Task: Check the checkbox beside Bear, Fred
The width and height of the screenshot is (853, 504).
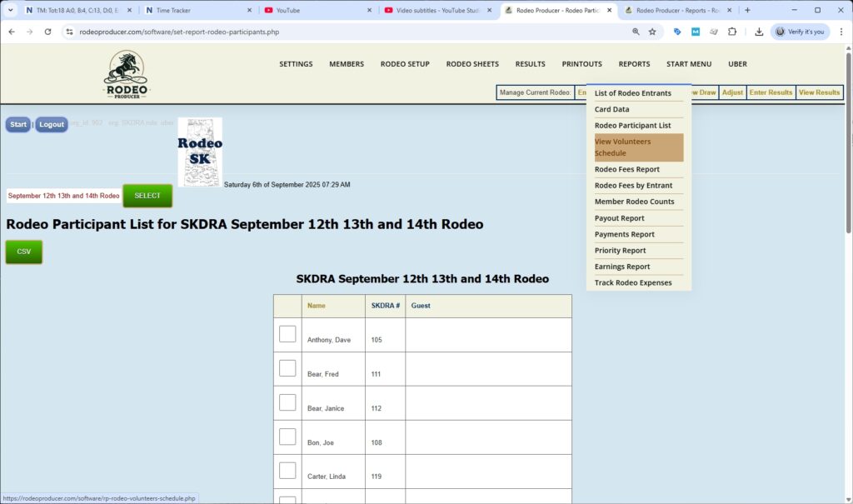Action: coord(287,367)
